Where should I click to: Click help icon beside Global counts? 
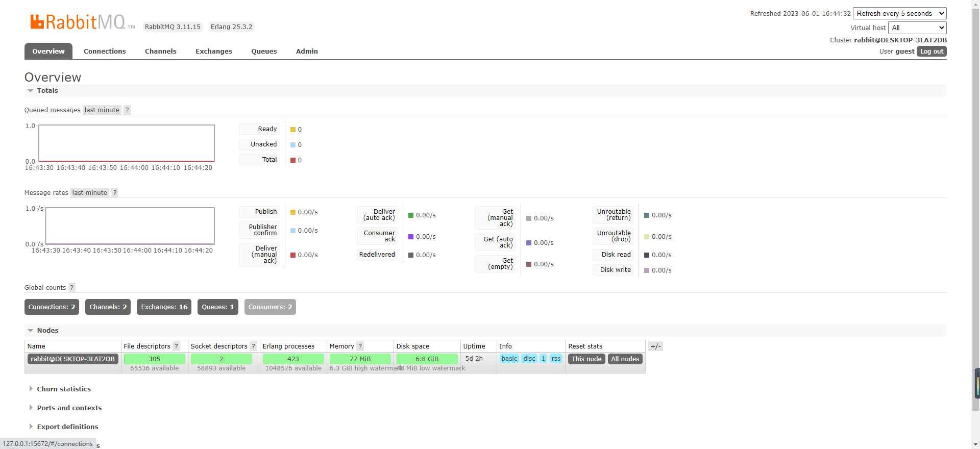(72, 288)
